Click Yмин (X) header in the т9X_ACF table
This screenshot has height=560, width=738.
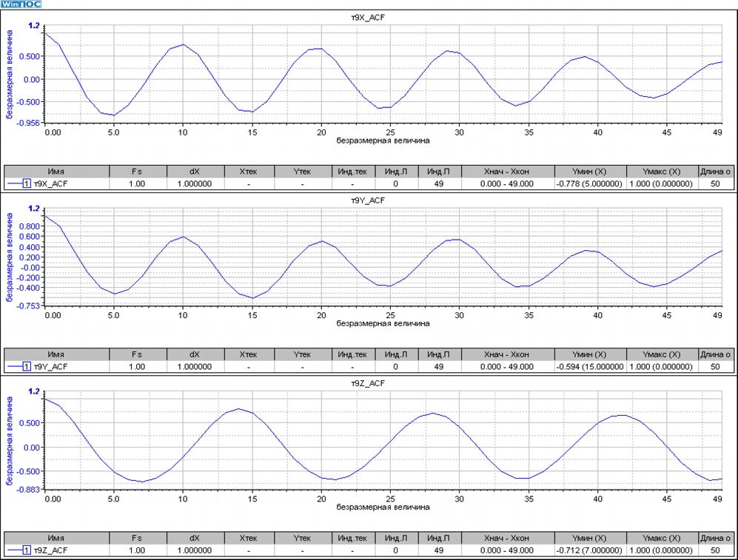[590, 171]
